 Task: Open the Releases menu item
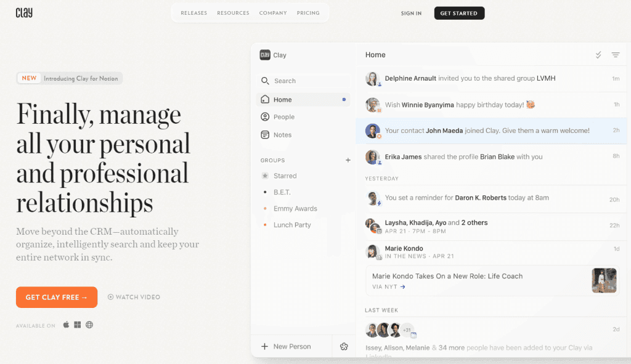(193, 14)
